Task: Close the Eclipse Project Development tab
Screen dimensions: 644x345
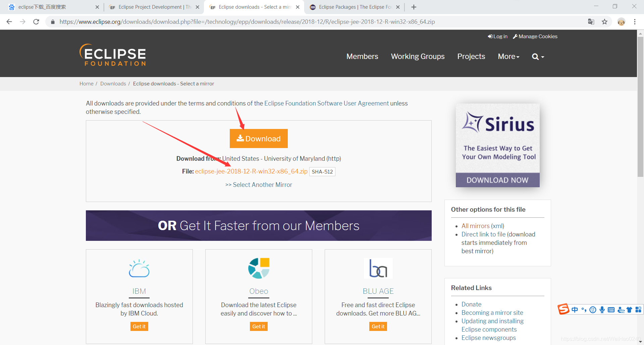Action: 198,7
